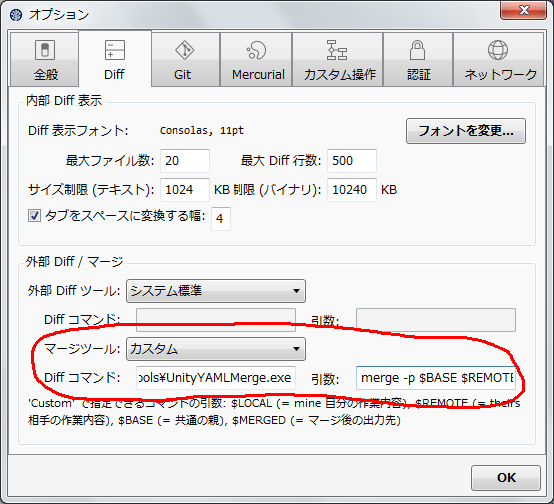Edit the merge 引数 field with $BASE $REMOTE
Image resolution: width=554 pixels, height=504 pixels.
pyautogui.click(x=436, y=378)
